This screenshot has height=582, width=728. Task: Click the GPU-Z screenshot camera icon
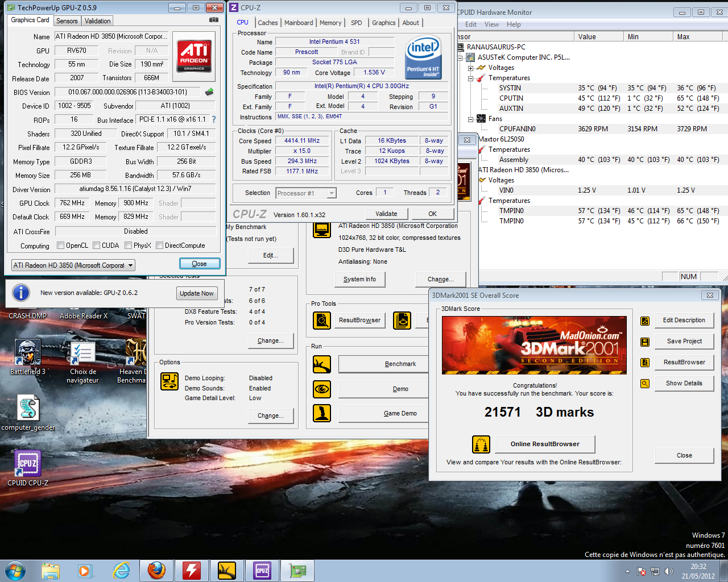pos(214,20)
